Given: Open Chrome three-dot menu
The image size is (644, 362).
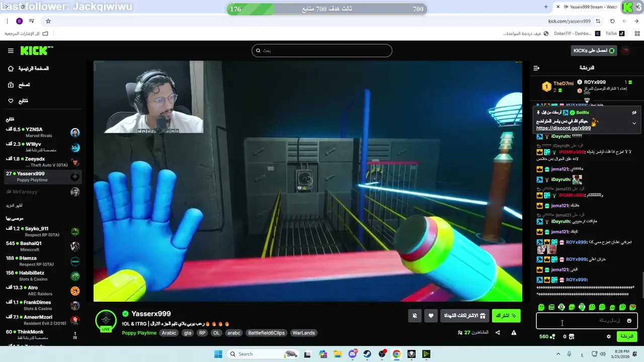Looking at the screenshot, I should coord(7,21).
